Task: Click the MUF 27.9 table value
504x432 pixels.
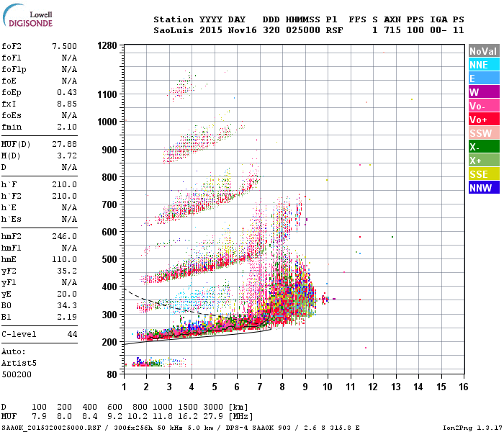Action: click(x=213, y=417)
